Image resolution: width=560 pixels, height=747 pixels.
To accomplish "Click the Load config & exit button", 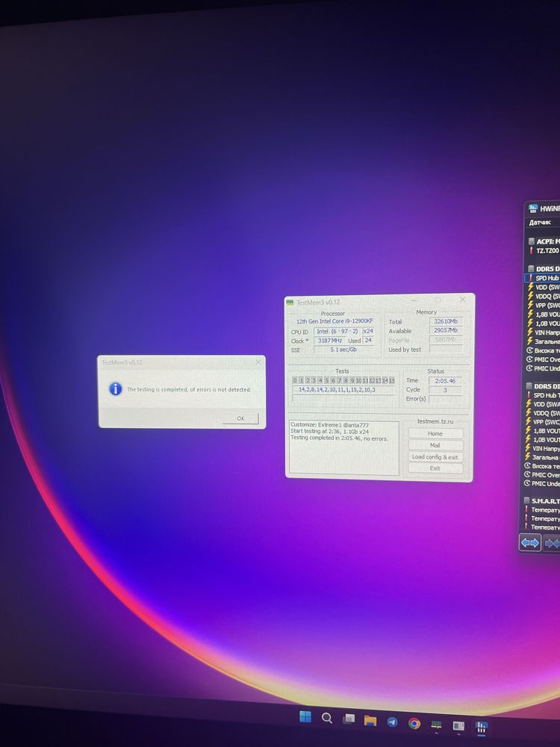I will click(435, 457).
